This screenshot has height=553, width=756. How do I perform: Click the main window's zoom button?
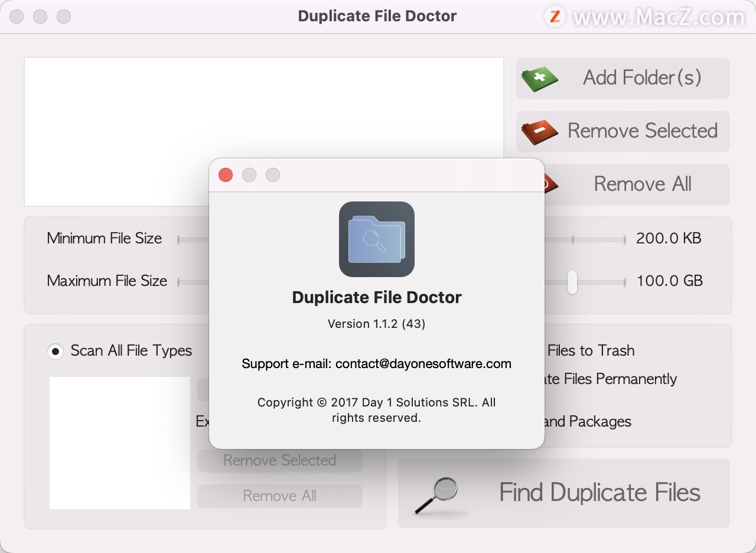tap(64, 17)
